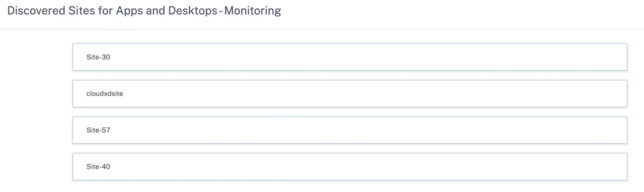The height and width of the screenshot is (192, 644).
Task: Click the "Site-30" text label
Action: pos(98,57)
